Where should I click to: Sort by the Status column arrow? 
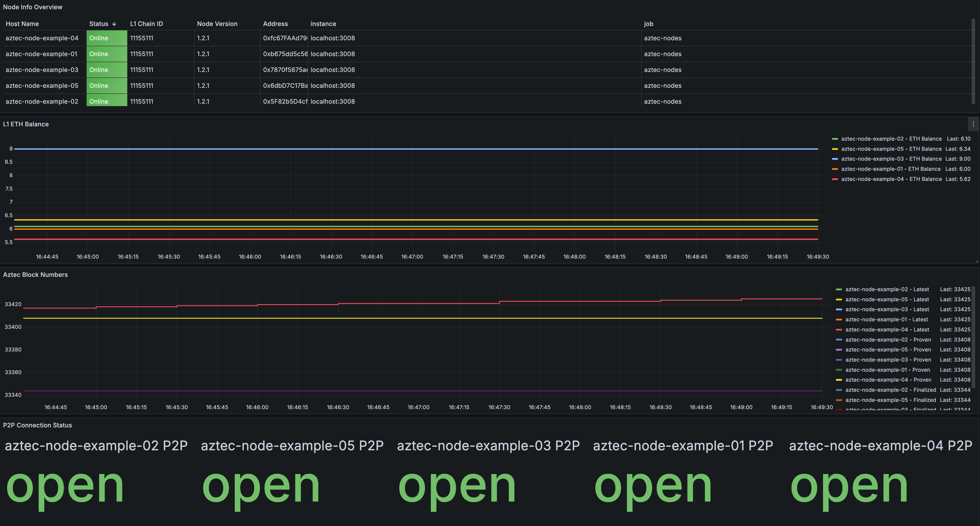(x=114, y=24)
